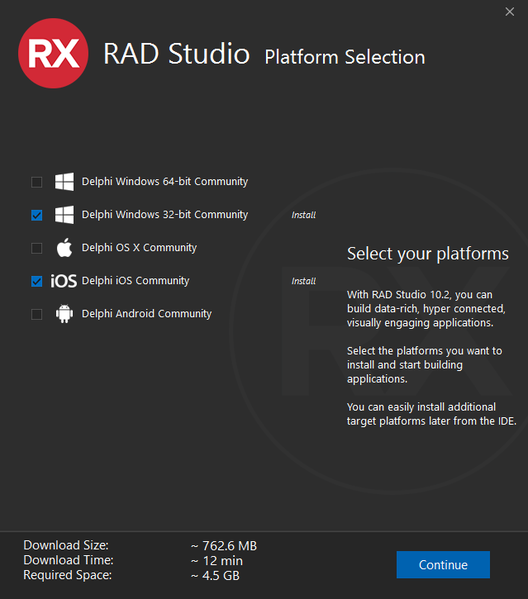
Task: Click the Delphi iOS Community label
Action: click(x=135, y=281)
